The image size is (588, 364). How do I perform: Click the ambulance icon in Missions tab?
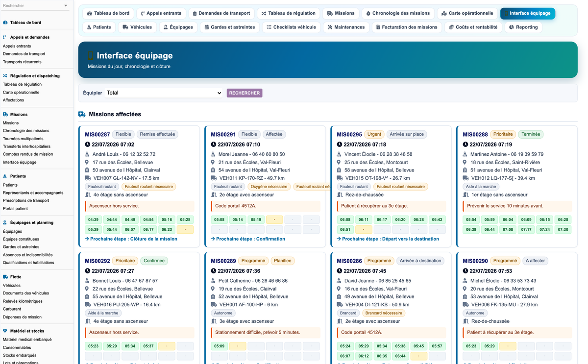point(330,13)
